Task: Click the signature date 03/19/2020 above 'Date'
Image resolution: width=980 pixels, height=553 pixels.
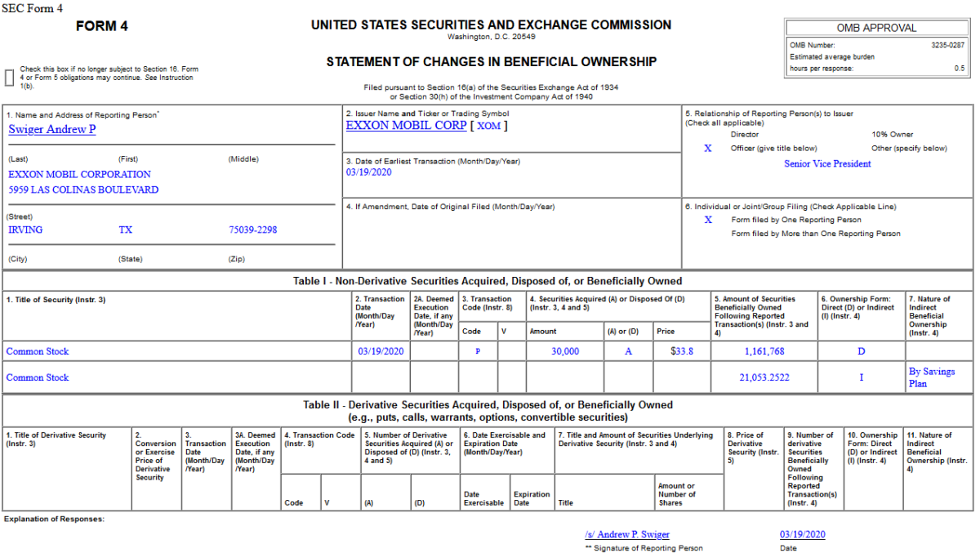Action: [802, 534]
